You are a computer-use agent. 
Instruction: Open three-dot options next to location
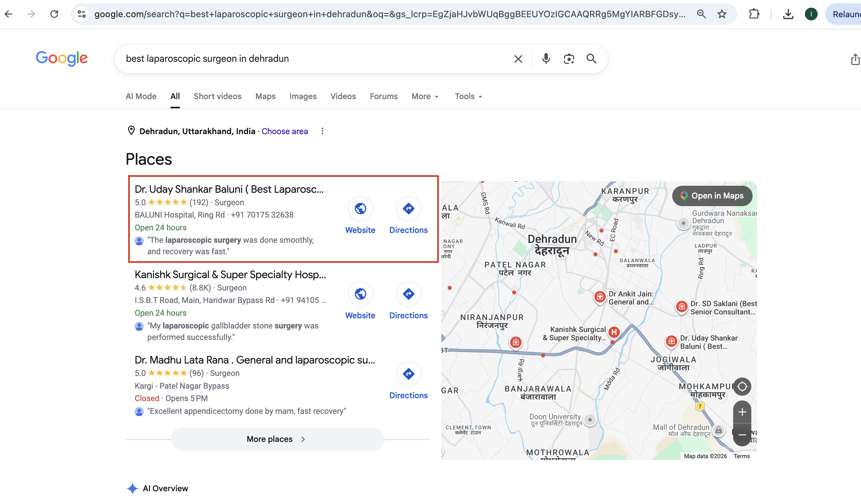(x=322, y=131)
